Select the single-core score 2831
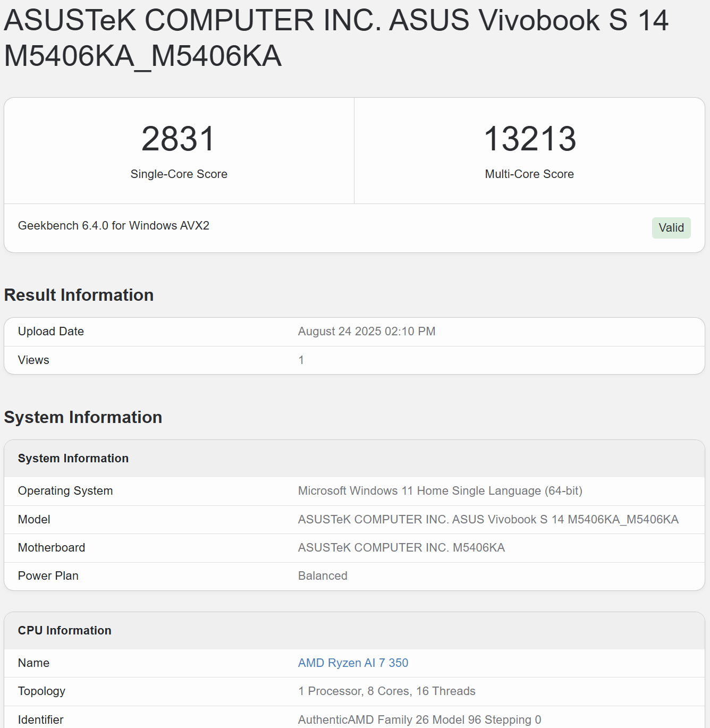 pos(179,139)
